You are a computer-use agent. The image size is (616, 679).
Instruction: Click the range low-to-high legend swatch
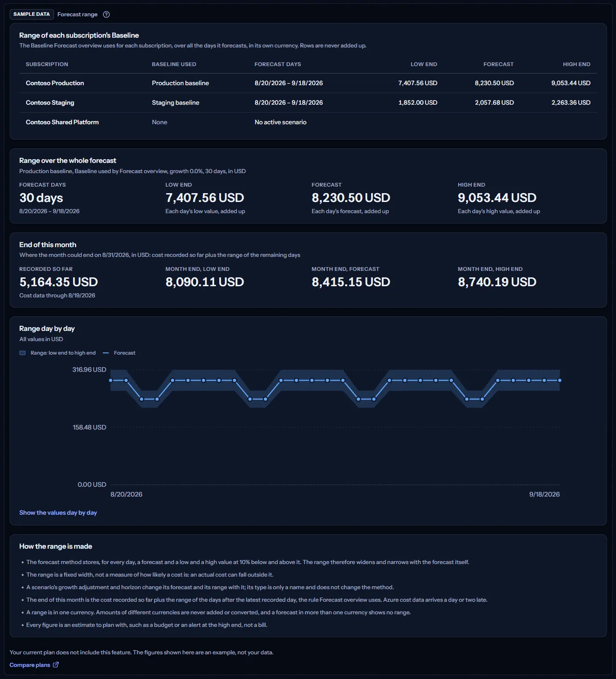tap(22, 353)
